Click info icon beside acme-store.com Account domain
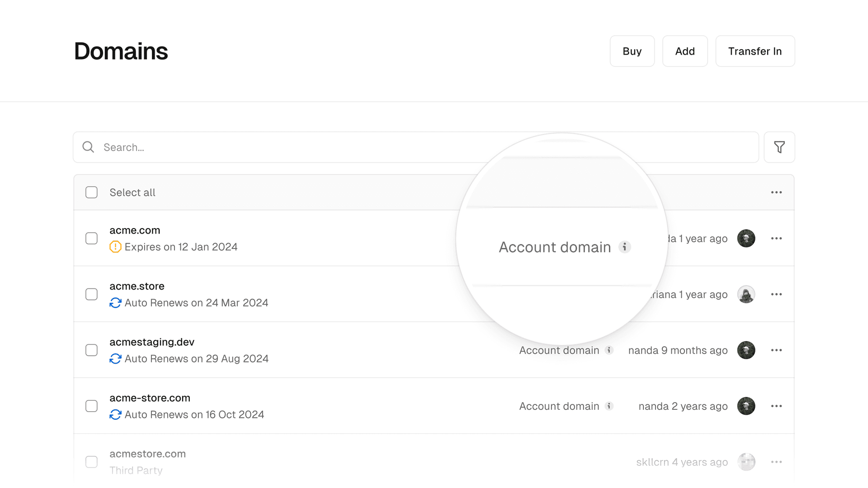The image size is (868, 488). [609, 406]
